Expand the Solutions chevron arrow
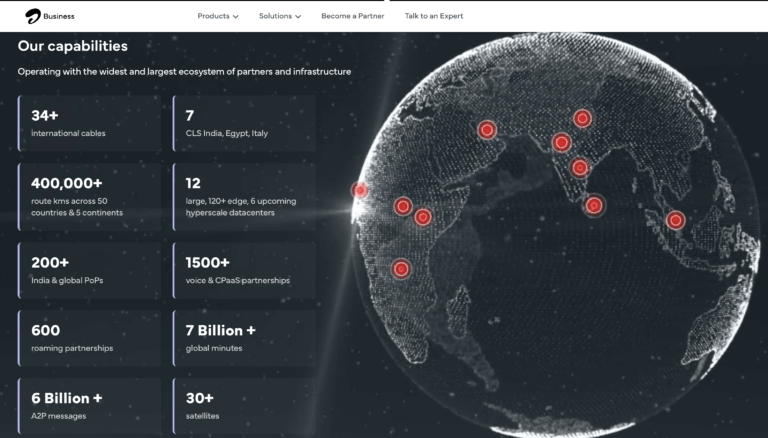This screenshot has height=438, width=768. point(298,17)
